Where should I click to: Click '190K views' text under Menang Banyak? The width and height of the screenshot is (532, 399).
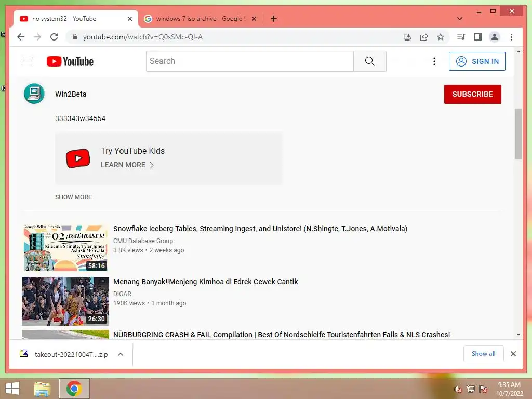tap(129, 303)
